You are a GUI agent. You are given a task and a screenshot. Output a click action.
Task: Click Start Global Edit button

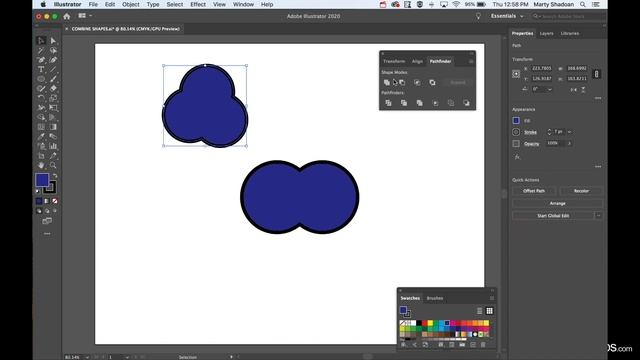[553, 216]
